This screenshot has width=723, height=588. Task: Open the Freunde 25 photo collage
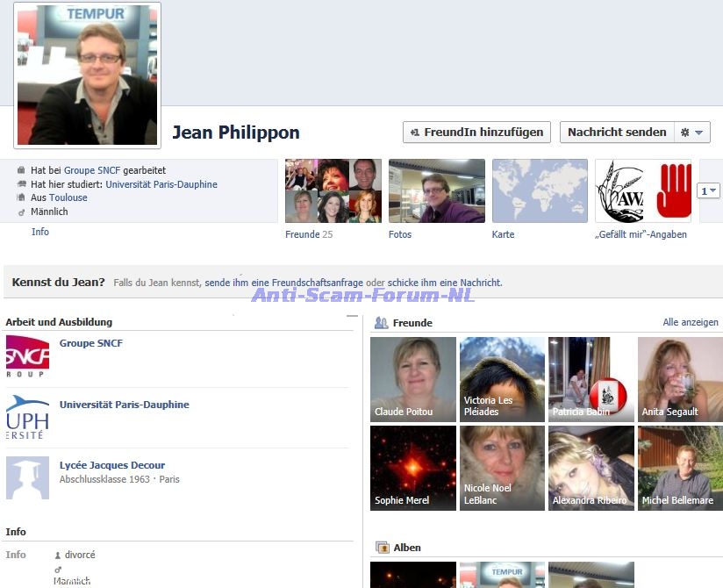click(333, 190)
